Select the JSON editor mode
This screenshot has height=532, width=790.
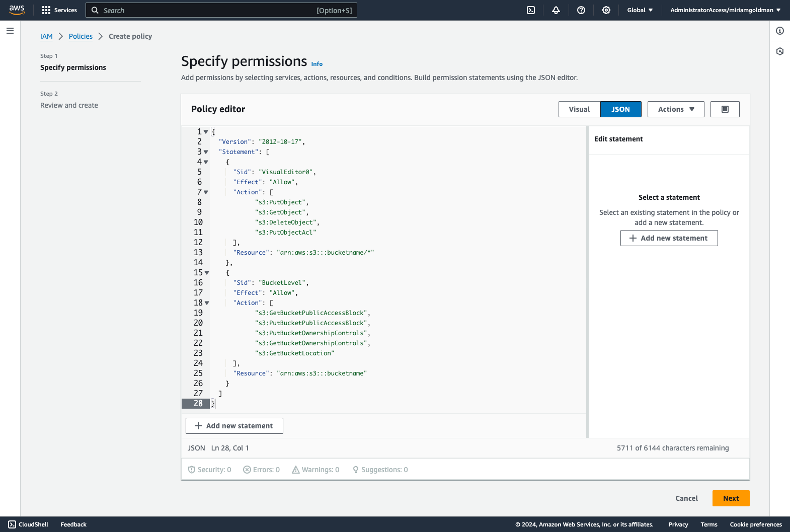click(620, 109)
